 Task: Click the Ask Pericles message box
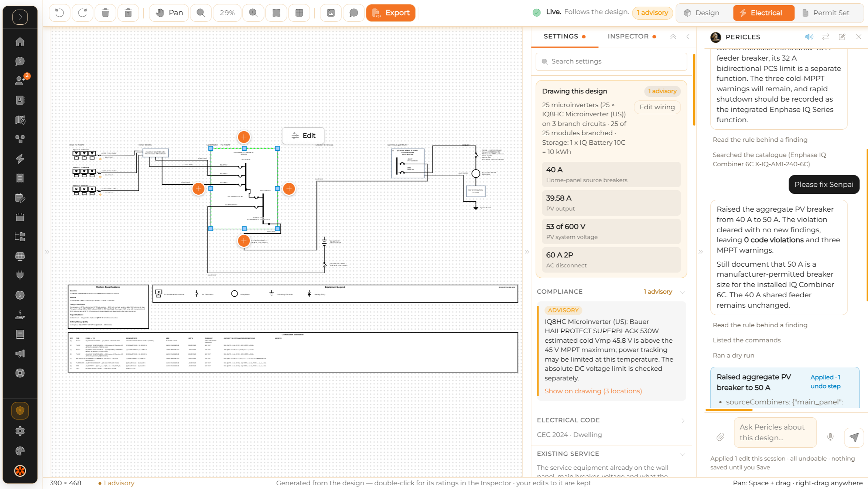[775, 432]
